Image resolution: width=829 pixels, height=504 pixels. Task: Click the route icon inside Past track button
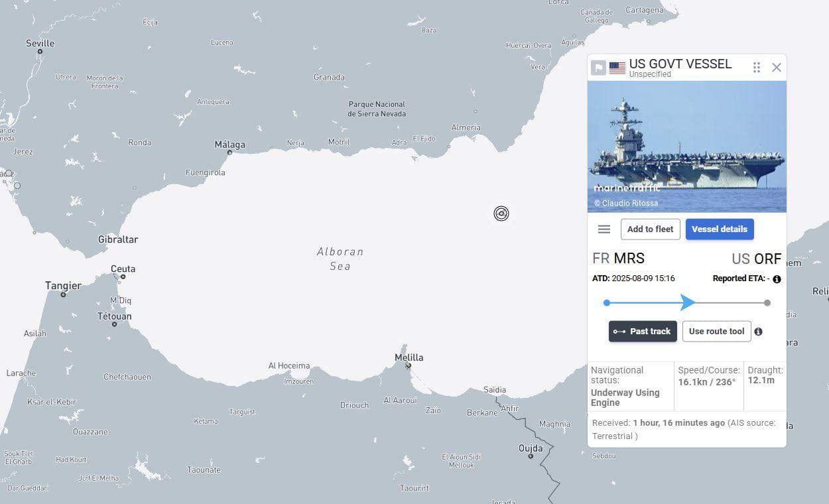(x=619, y=332)
